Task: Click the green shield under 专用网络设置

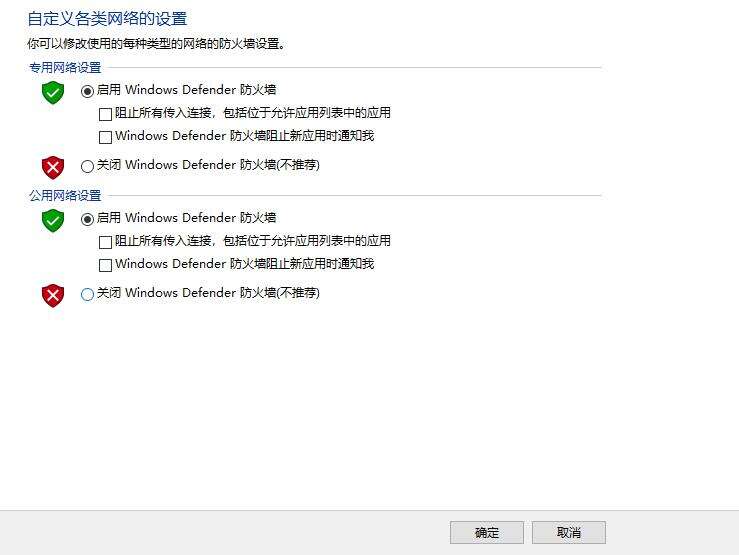Action: (x=53, y=92)
